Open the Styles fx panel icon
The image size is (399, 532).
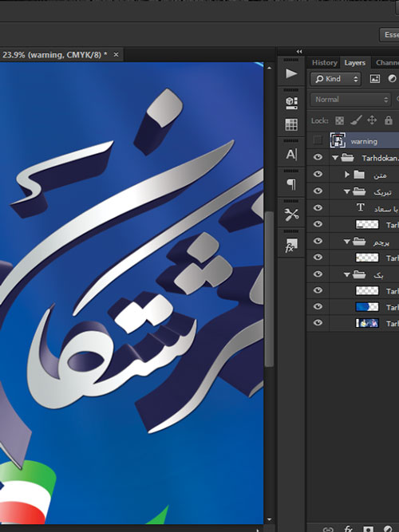coord(291,245)
